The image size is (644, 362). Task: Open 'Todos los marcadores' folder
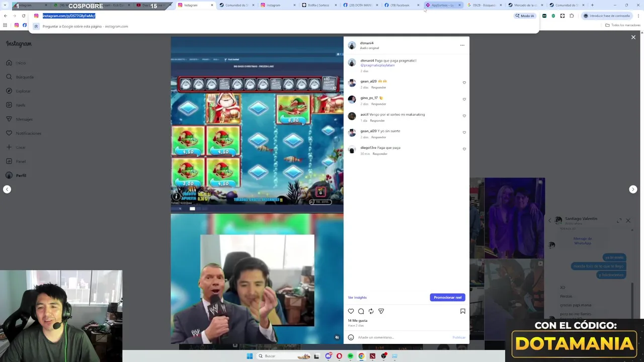[x=623, y=25]
